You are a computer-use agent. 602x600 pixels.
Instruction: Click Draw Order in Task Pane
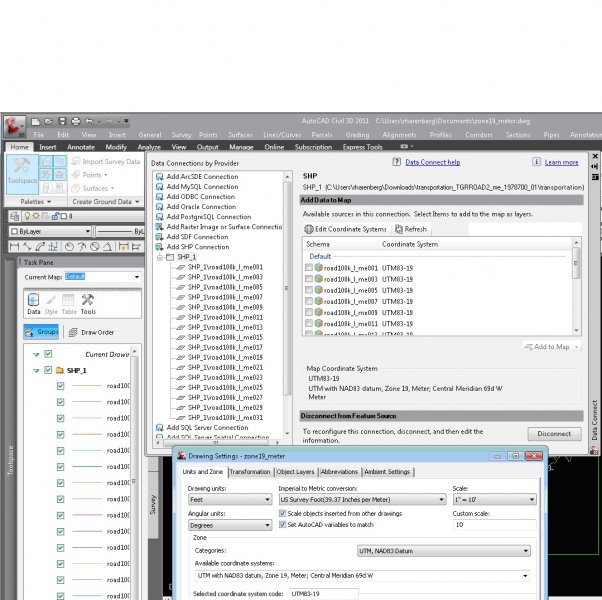pos(91,332)
